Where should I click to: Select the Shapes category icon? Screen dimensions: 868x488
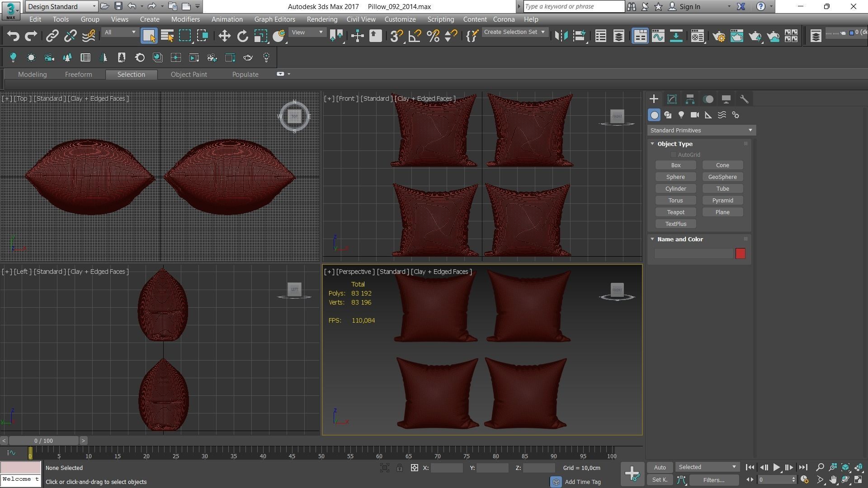pos(668,115)
